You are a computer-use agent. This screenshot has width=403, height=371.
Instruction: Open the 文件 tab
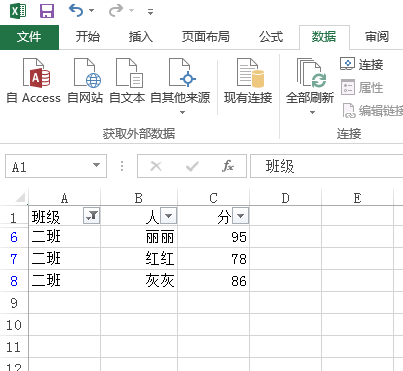point(29,37)
